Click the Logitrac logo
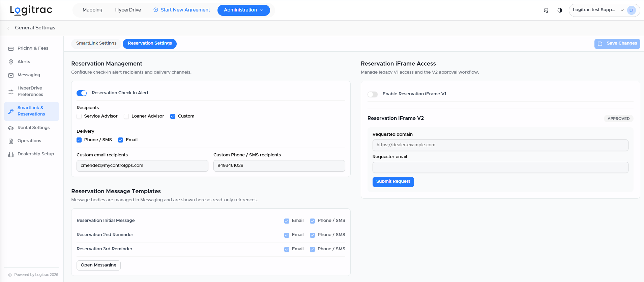Viewport: 644px width, 282px height. pos(31,10)
